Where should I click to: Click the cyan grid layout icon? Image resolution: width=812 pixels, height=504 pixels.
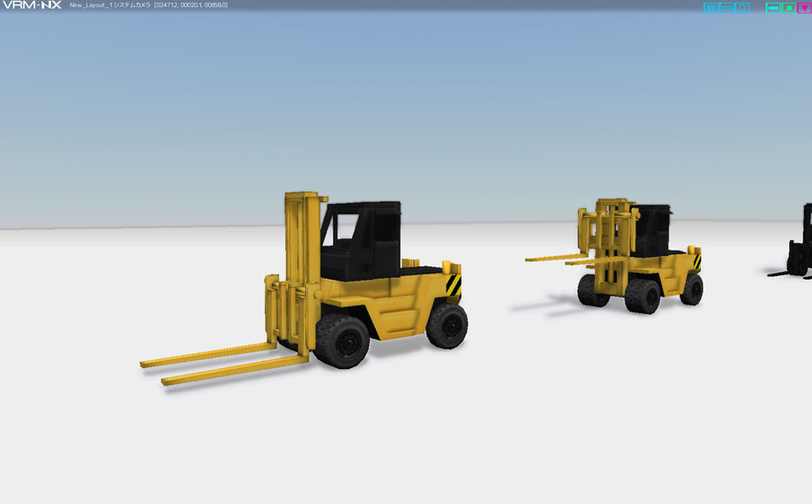coord(710,8)
